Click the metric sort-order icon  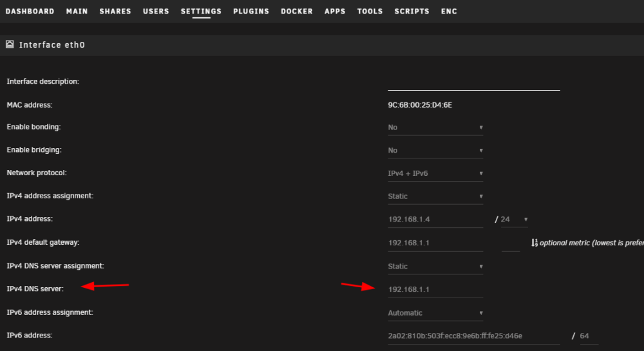pos(535,243)
